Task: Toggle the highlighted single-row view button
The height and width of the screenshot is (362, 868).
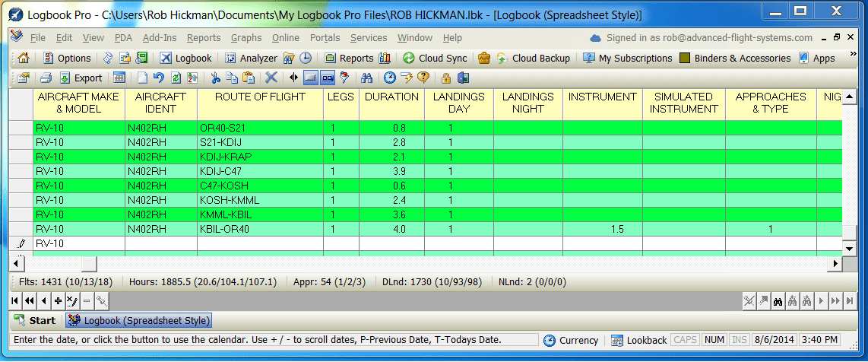Action: pyautogui.click(x=311, y=78)
